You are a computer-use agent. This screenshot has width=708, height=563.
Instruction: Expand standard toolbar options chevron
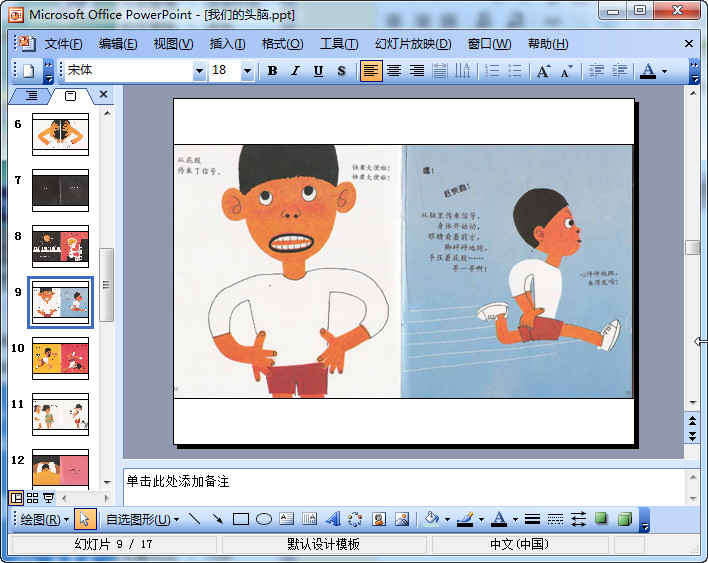pos(48,71)
